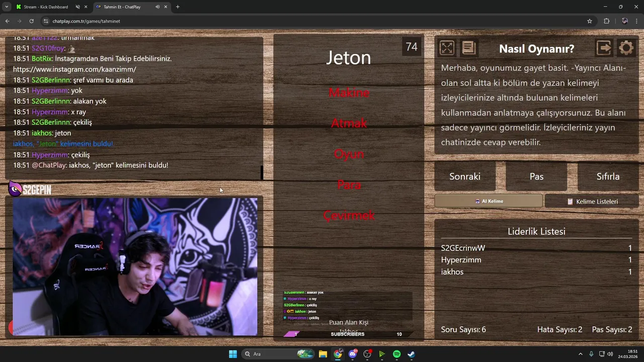This screenshot has height=362, width=644.
Task: Expand hidden system tray icons chevron
Action: 580,354
